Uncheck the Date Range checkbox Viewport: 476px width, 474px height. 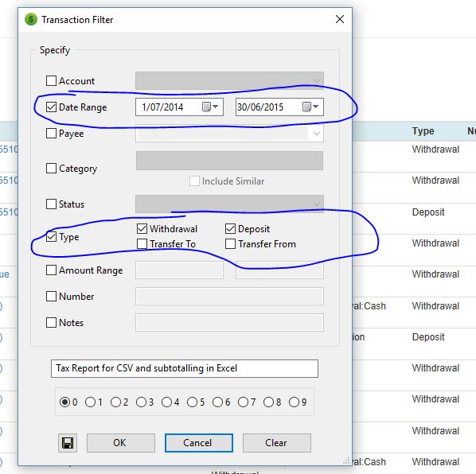pos(51,107)
